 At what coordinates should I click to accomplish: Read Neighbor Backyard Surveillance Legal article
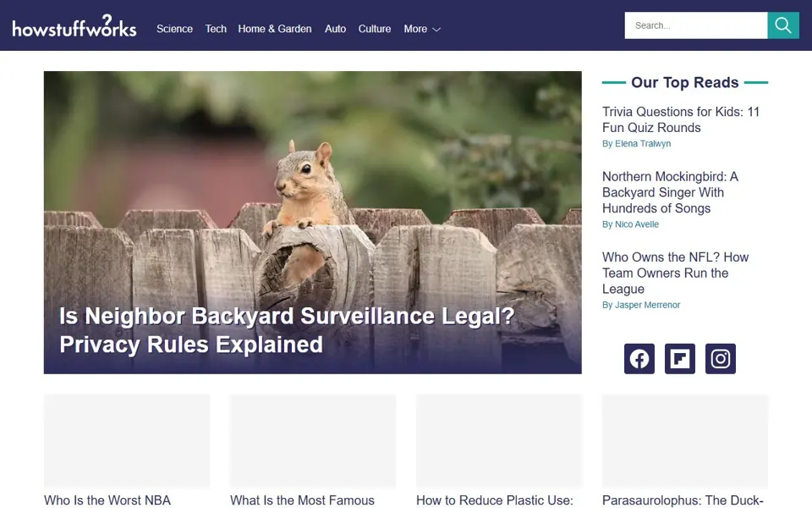click(287, 330)
